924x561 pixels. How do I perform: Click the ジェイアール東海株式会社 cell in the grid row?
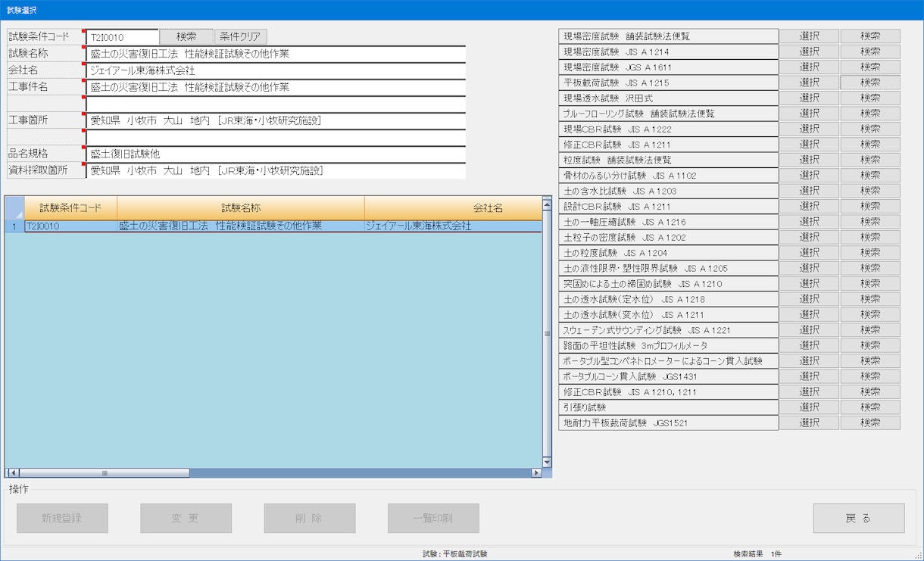click(453, 226)
